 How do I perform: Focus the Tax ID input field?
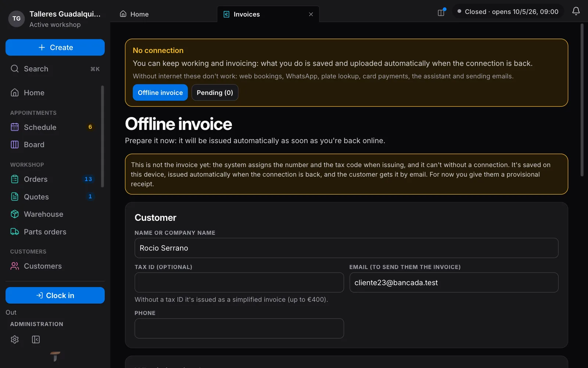pos(239,283)
